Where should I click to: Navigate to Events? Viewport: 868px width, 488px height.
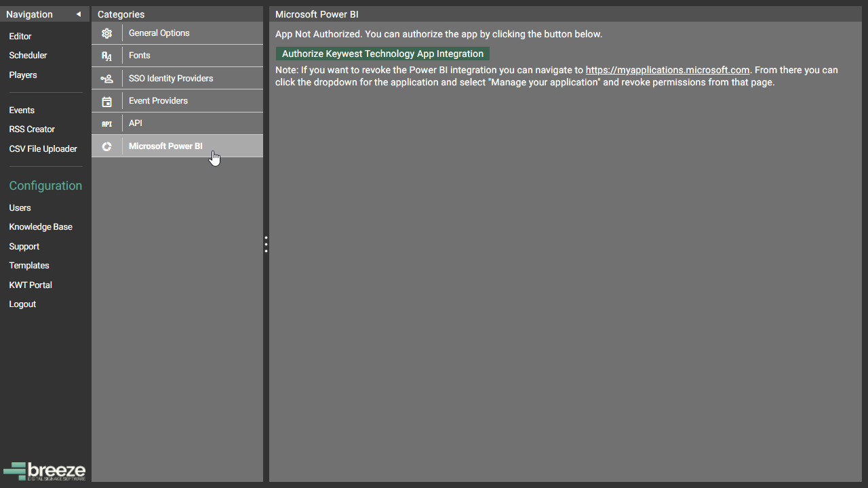22,110
